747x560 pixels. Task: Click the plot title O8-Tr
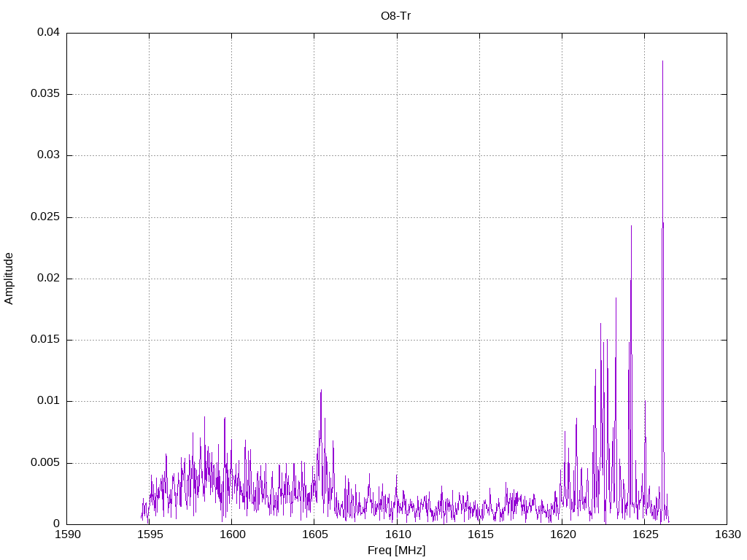point(396,15)
